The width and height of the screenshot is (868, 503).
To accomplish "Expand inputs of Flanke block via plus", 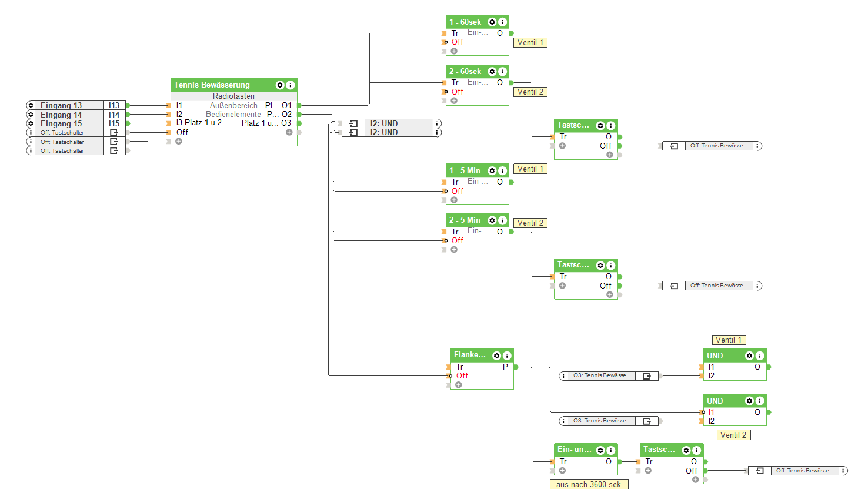I will coord(459,385).
